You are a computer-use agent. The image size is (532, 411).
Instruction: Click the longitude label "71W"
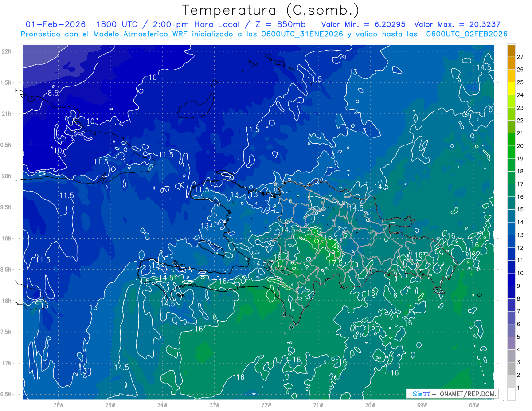[318, 405]
